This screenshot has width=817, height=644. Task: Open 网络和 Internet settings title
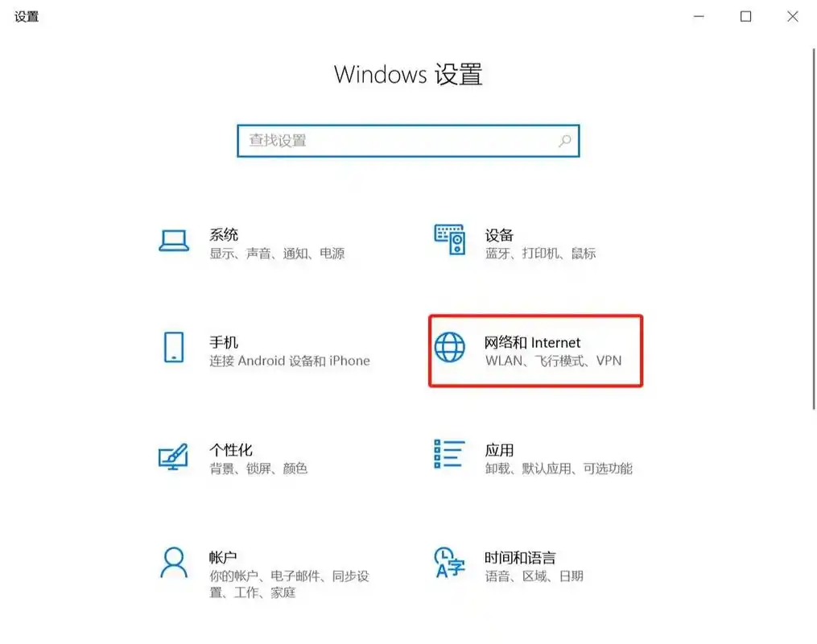tap(532, 342)
